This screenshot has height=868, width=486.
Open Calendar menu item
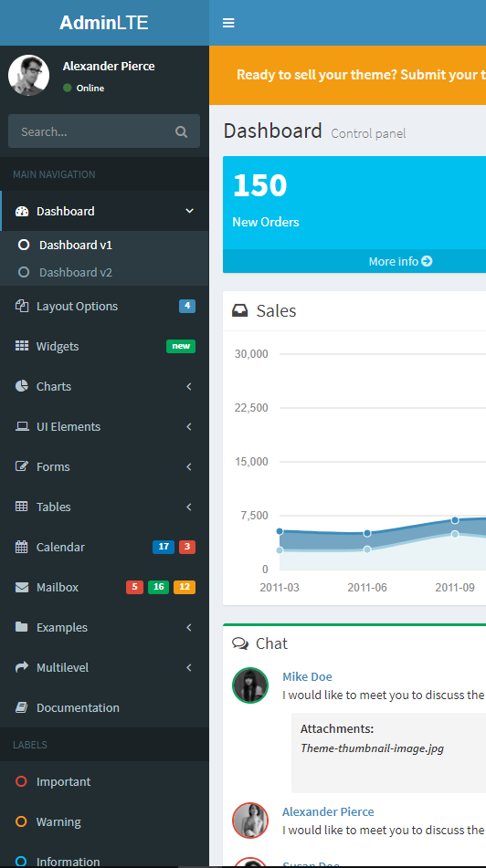[x=104, y=547]
